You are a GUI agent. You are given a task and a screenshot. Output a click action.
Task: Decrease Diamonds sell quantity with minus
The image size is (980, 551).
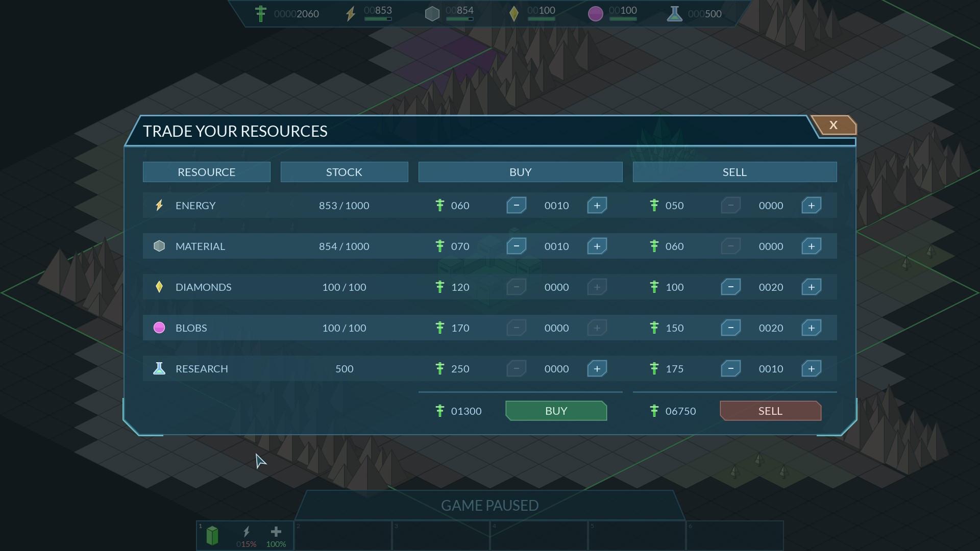coord(730,287)
